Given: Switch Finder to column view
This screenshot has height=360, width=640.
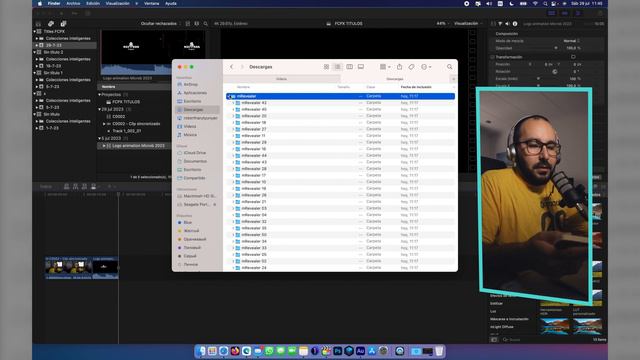Looking at the screenshot, I should [x=349, y=67].
